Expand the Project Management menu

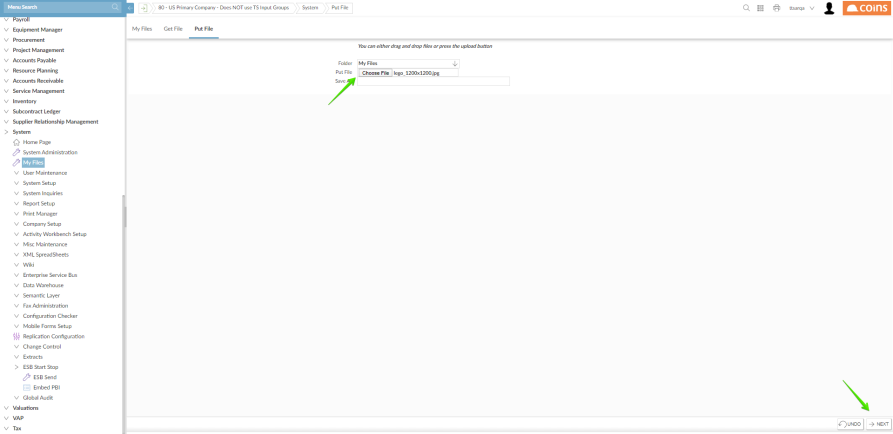point(6,50)
